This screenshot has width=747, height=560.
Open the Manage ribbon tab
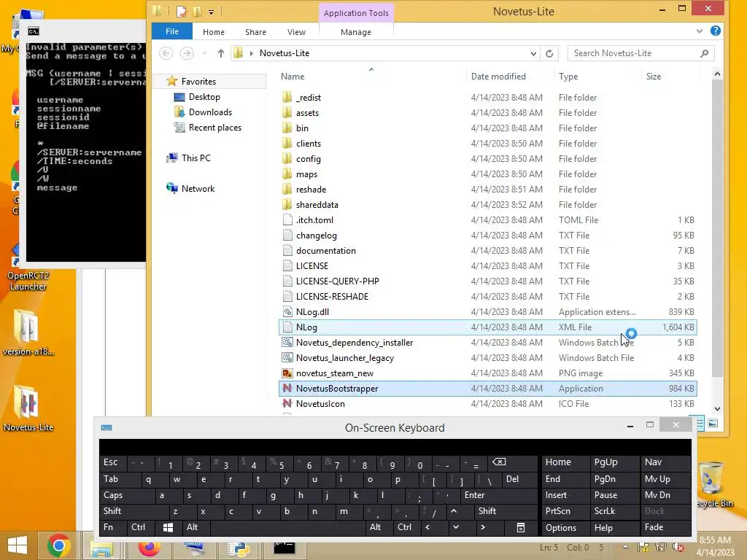coord(356,32)
